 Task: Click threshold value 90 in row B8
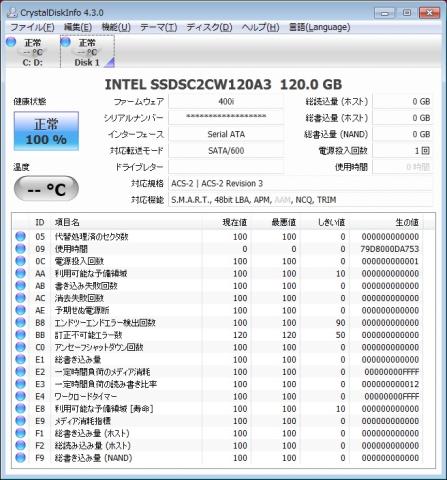pyautogui.click(x=340, y=323)
